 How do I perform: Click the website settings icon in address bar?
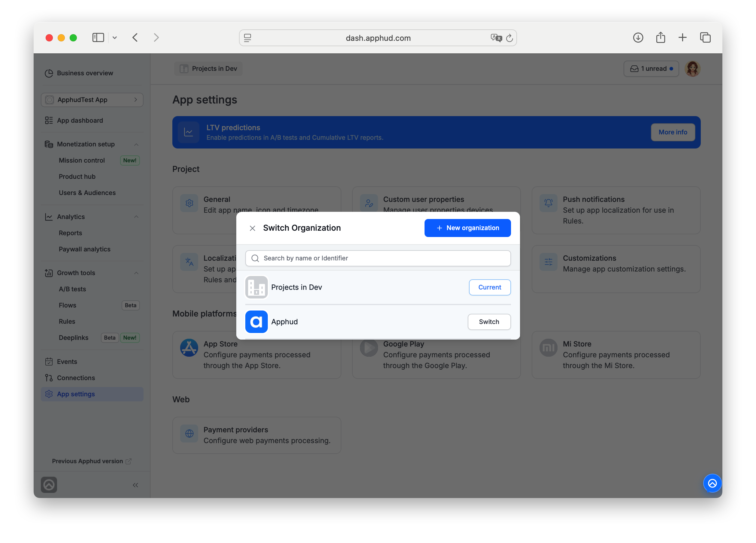pos(247,37)
